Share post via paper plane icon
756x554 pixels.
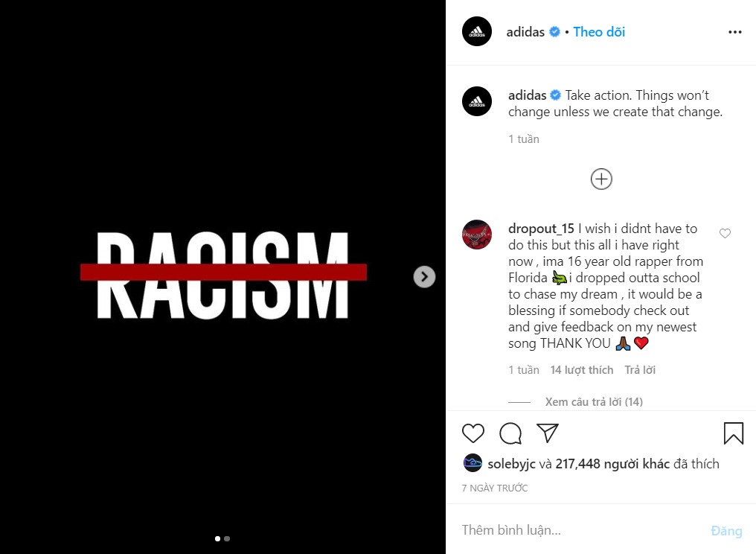click(x=547, y=433)
